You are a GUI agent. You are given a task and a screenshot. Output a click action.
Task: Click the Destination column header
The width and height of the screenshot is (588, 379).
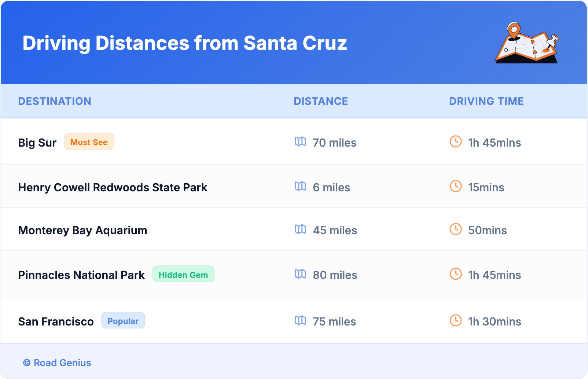(55, 101)
